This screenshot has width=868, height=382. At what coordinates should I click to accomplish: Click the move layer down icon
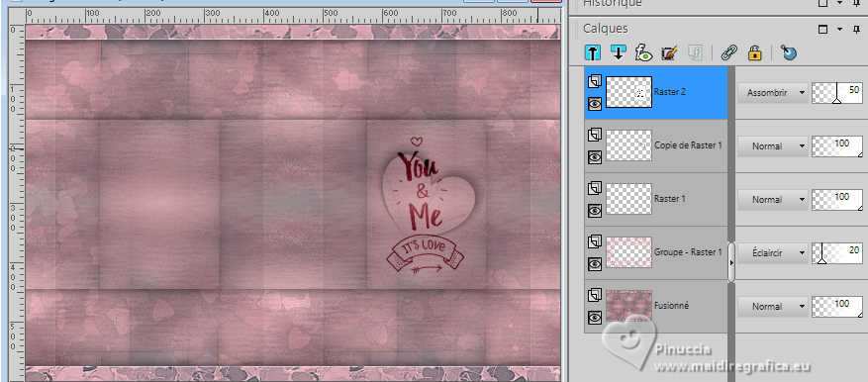618,52
